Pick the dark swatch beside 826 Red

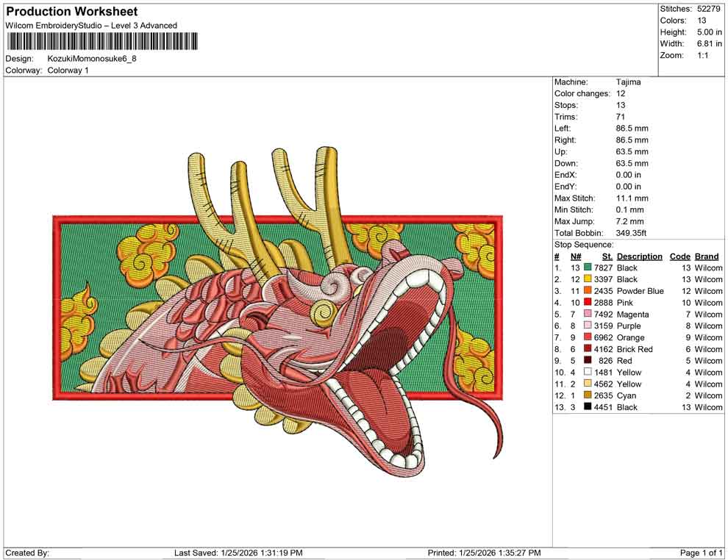coord(588,360)
